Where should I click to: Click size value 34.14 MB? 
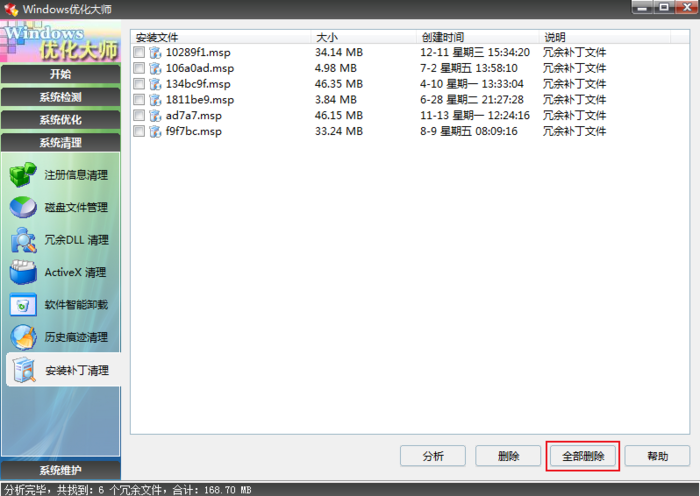(x=339, y=52)
